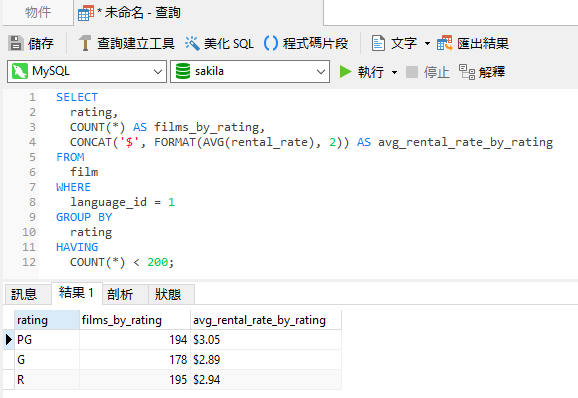Click the FROM keyword in the editor
This screenshot has height=398, width=578.
pyautogui.click(x=70, y=157)
